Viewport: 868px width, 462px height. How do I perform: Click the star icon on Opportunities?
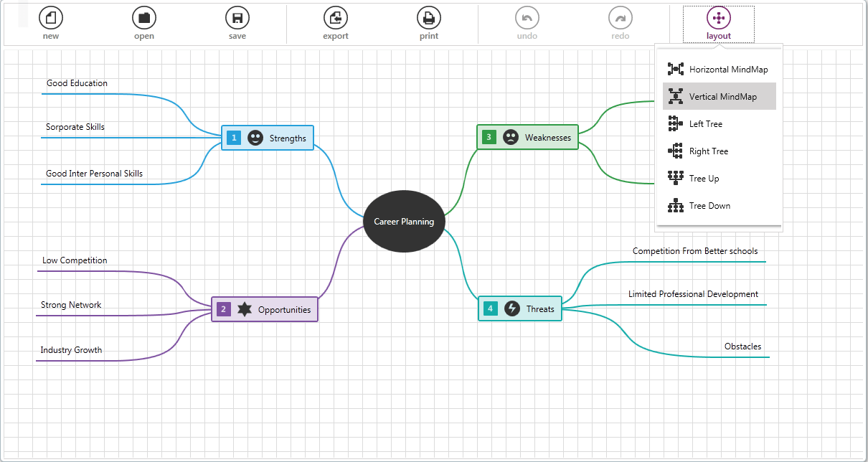pyautogui.click(x=245, y=309)
